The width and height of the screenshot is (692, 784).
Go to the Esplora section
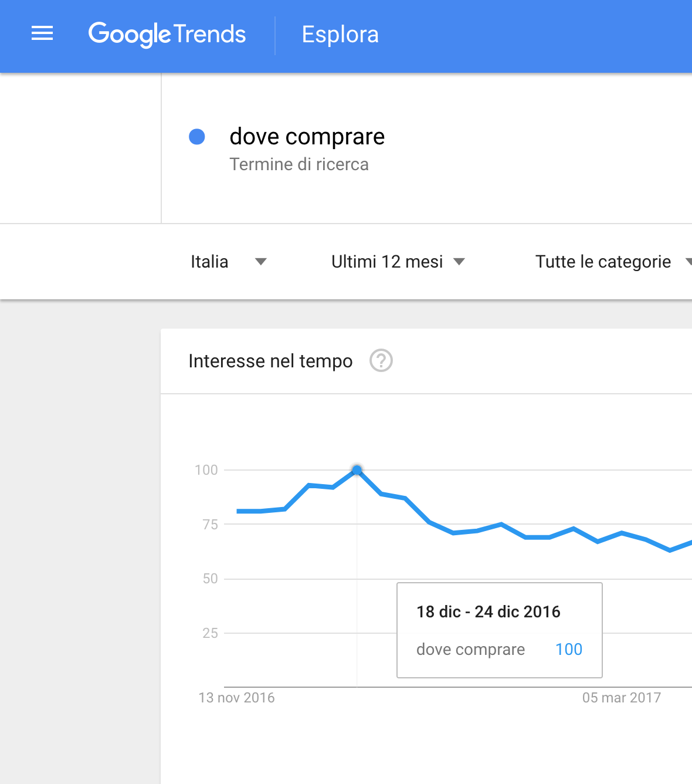pos(340,35)
